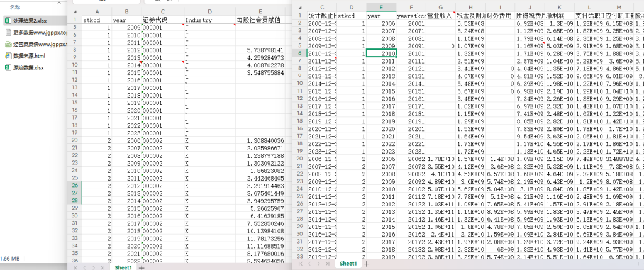Select column H header in right workbook
This screenshot has height=270, width=644.
coord(470,7)
